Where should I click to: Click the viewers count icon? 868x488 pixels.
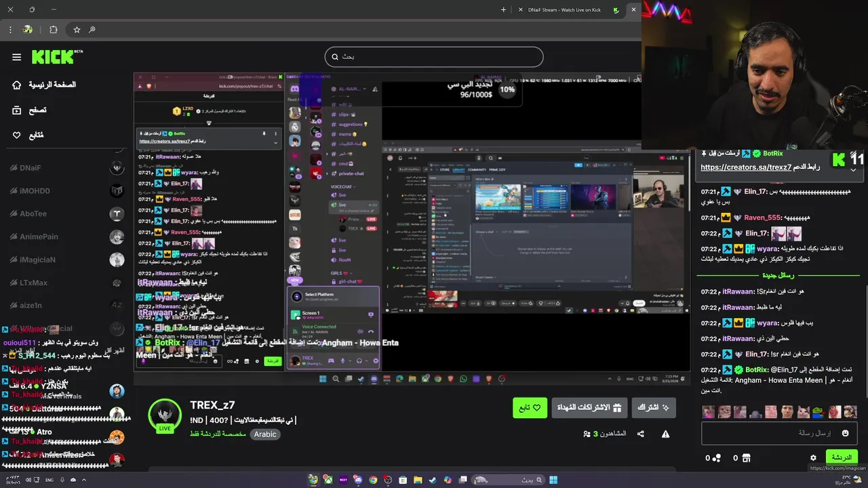[x=587, y=434]
